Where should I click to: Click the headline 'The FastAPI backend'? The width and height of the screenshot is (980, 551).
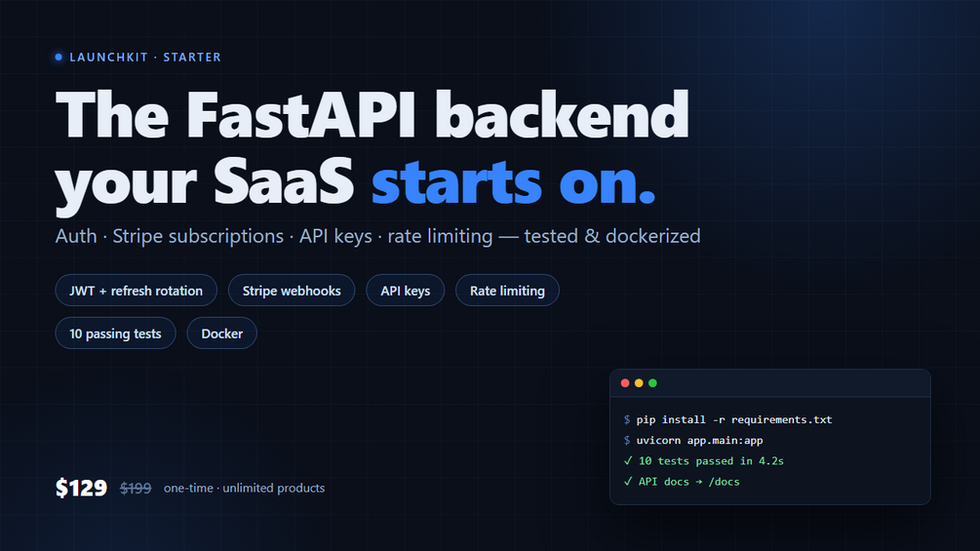pos(372,114)
